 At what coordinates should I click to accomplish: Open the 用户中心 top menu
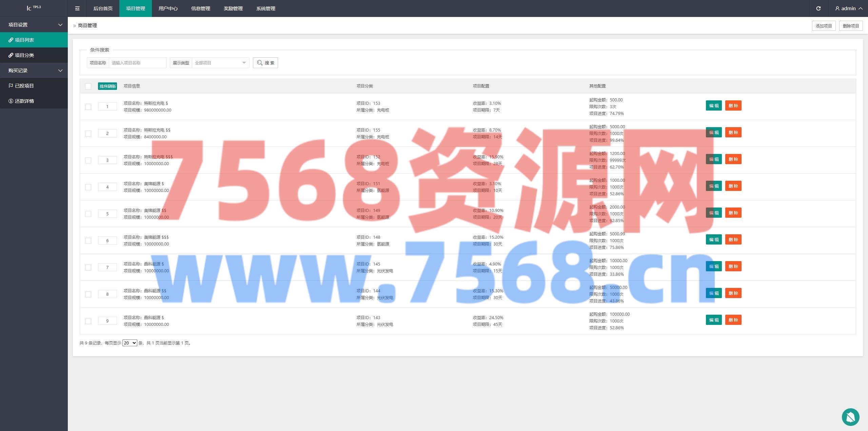coord(168,8)
